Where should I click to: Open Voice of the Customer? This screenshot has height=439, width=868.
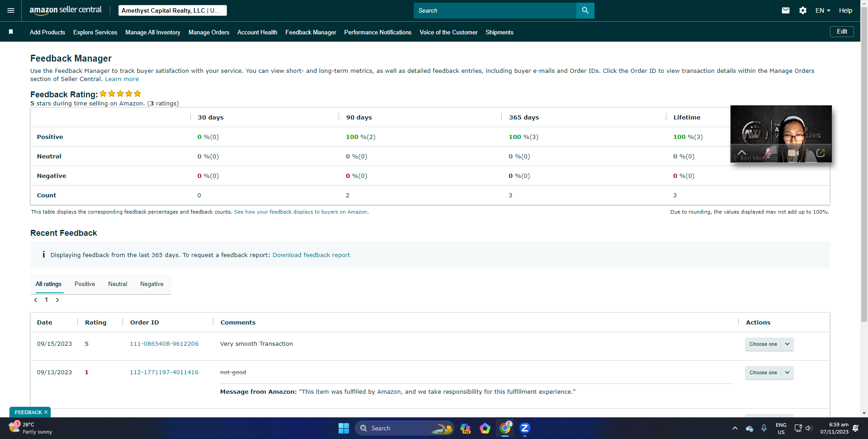[x=448, y=32]
